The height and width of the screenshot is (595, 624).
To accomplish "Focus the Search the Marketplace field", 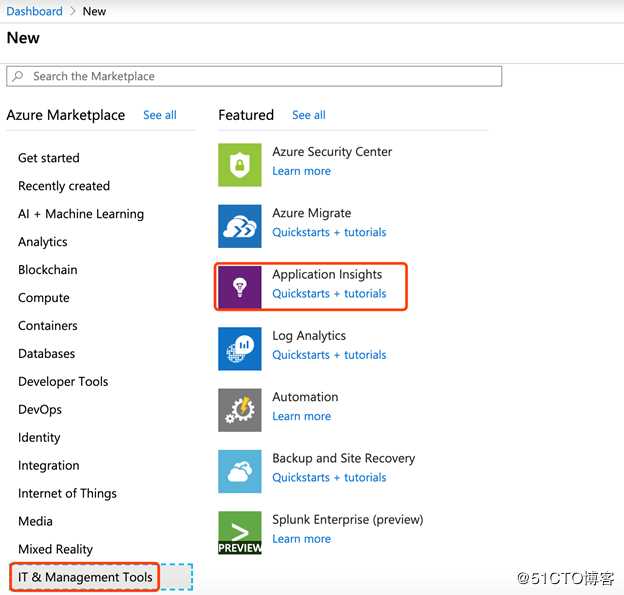I will coord(254,76).
